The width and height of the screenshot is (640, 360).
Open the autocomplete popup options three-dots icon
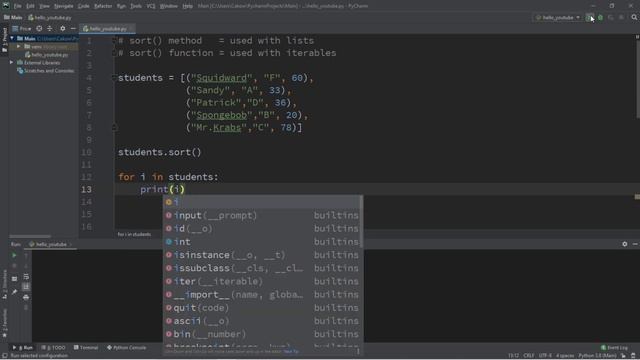[358, 351]
